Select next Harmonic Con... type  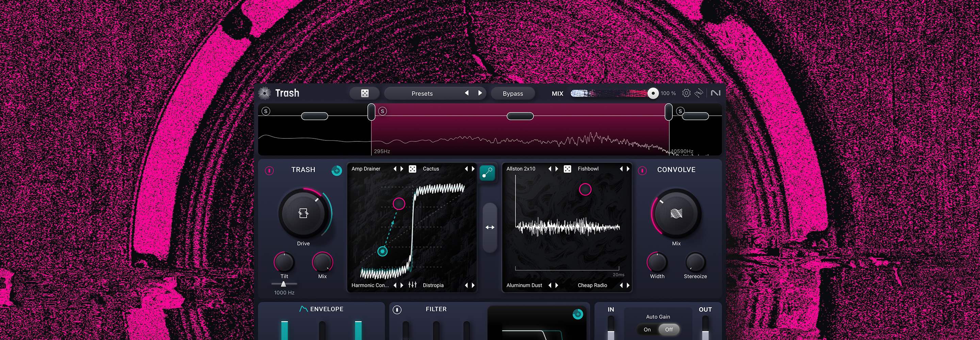point(402,285)
